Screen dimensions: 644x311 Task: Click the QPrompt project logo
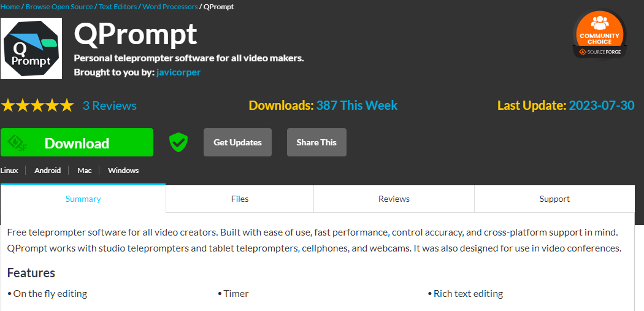pyautogui.click(x=31, y=48)
